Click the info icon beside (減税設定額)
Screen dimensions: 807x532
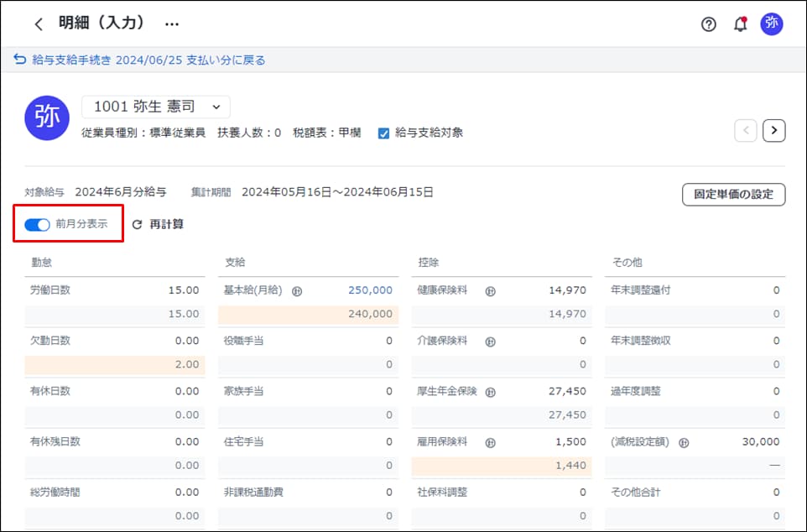click(684, 443)
